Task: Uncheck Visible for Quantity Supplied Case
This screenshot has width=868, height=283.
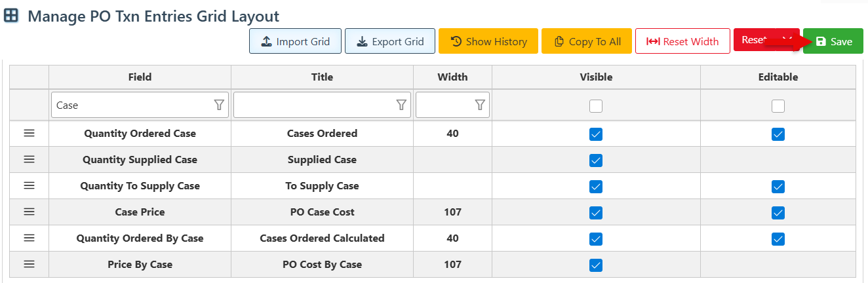Action: (x=596, y=160)
